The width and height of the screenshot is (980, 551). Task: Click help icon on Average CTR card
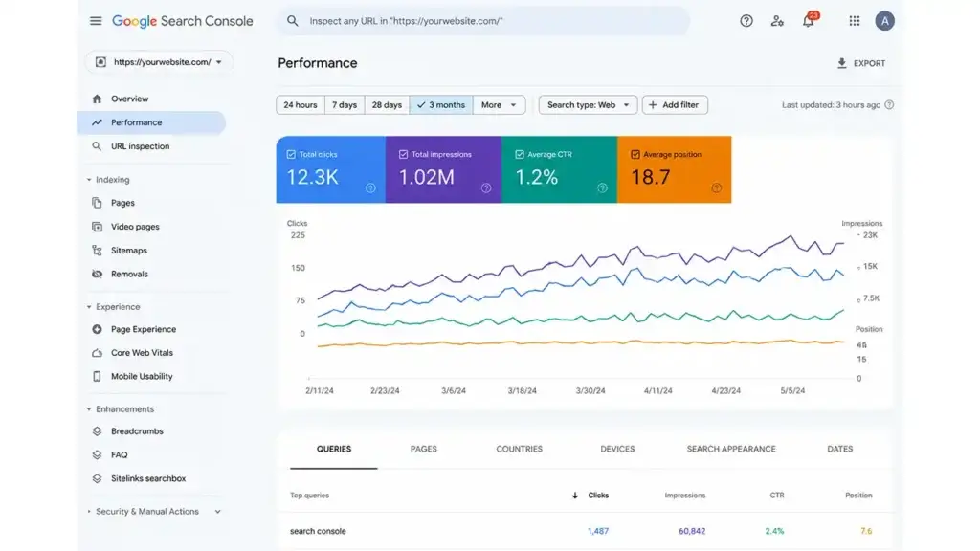(603, 188)
